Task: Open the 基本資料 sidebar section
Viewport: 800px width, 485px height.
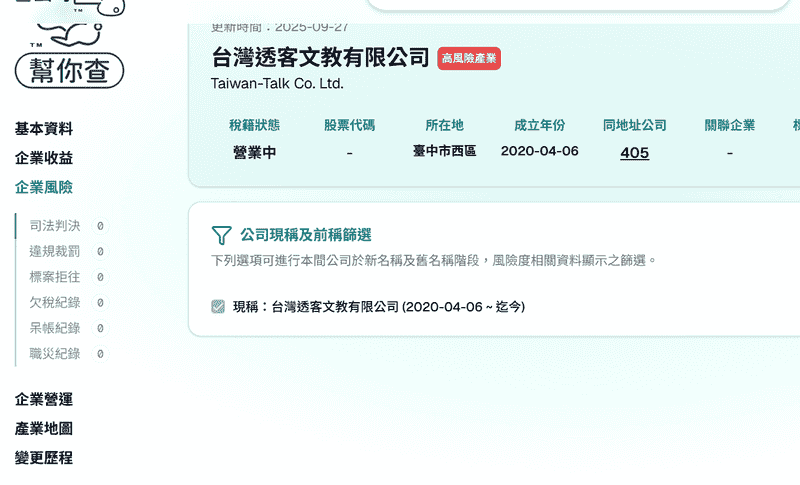Action: pyautogui.click(x=44, y=129)
